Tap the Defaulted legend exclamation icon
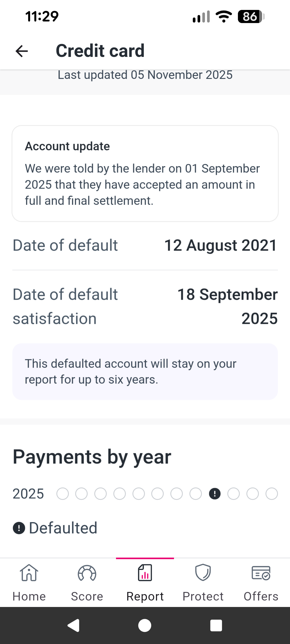Screen dimensions: 290x644 (x=19, y=528)
